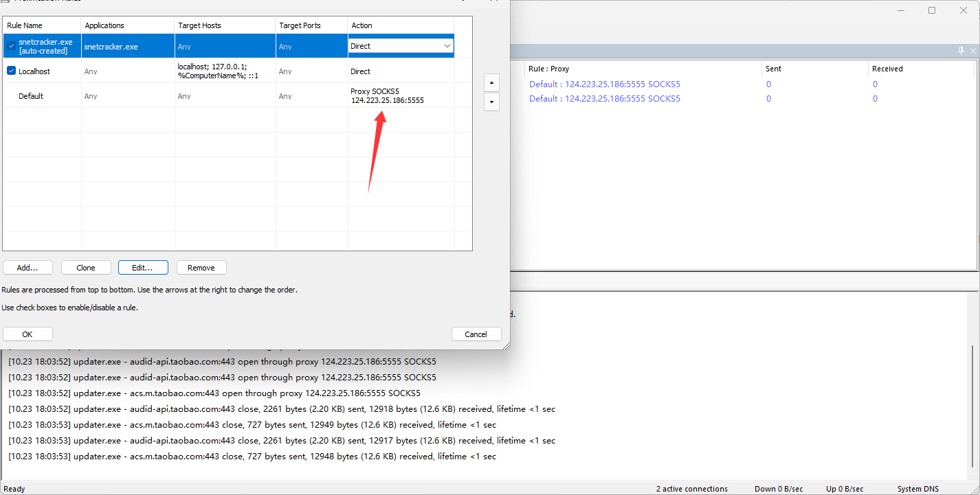Pin the connections panel using the pushpin icon

point(961,51)
